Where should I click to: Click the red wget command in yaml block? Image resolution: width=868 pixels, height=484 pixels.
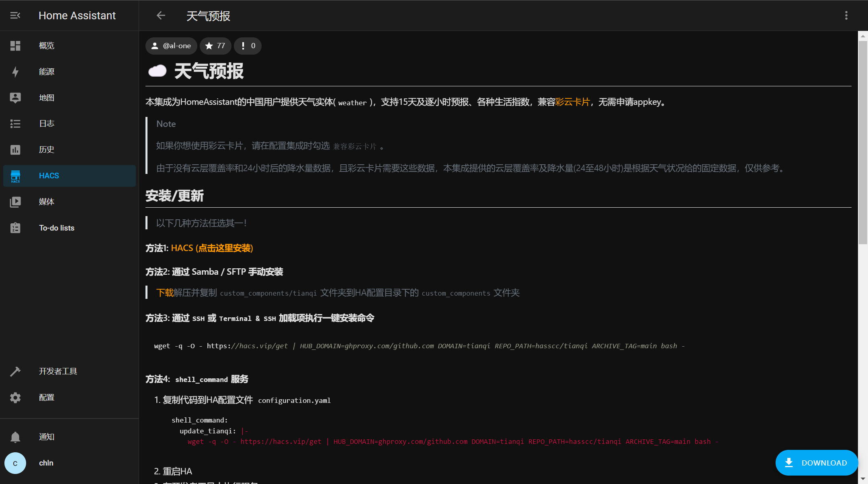[x=453, y=441]
